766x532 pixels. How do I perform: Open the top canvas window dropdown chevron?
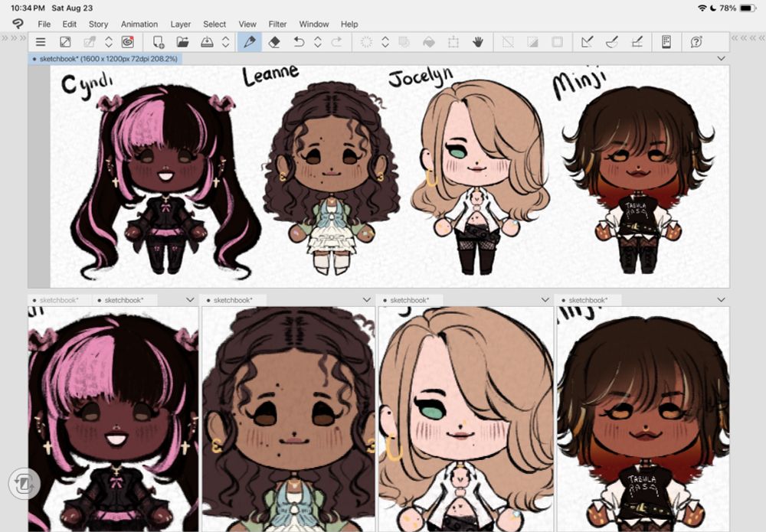pos(721,59)
